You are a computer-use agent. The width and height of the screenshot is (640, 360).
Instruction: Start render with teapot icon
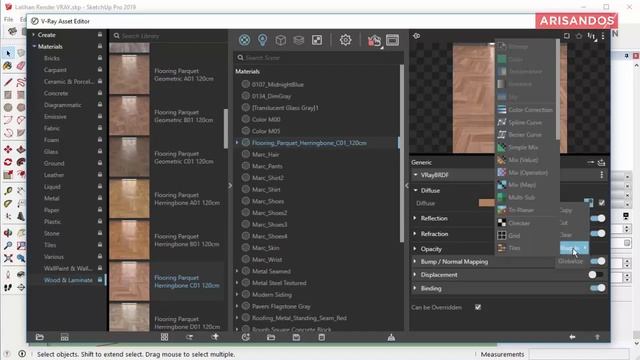374,40
